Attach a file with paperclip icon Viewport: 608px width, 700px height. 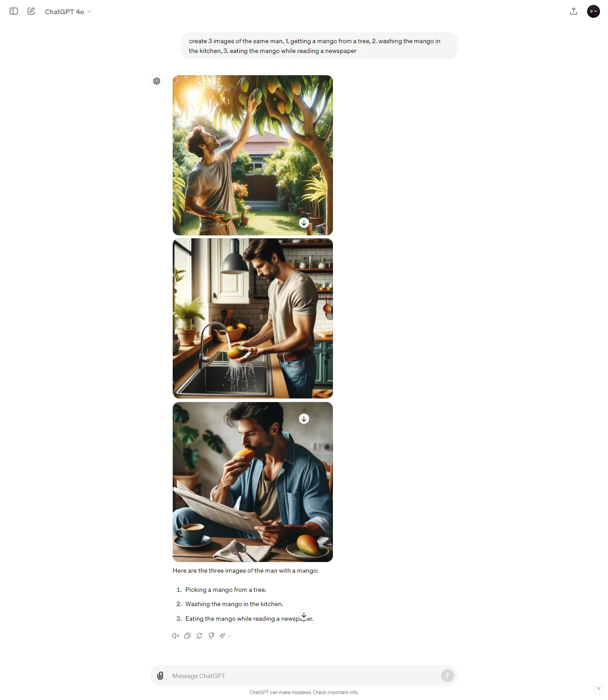[x=160, y=676]
